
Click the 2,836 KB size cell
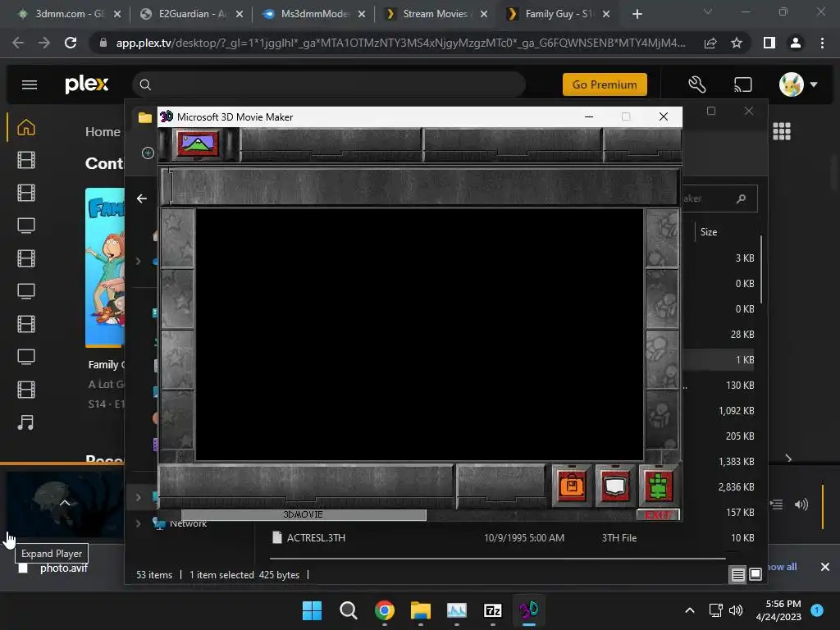(x=736, y=487)
